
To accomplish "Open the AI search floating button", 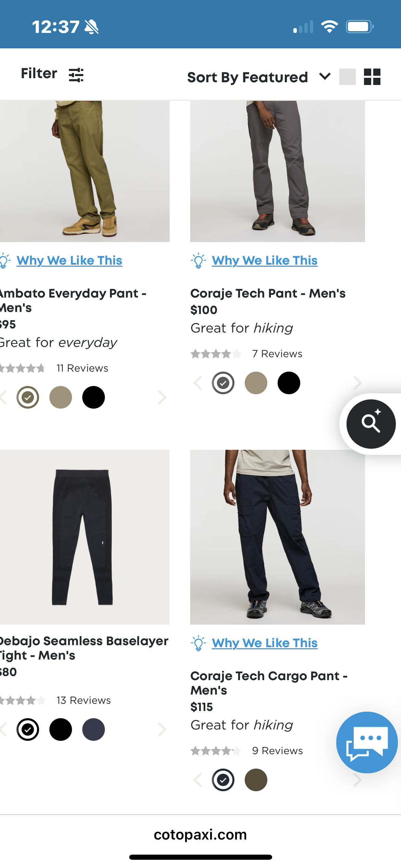I will [x=371, y=424].
